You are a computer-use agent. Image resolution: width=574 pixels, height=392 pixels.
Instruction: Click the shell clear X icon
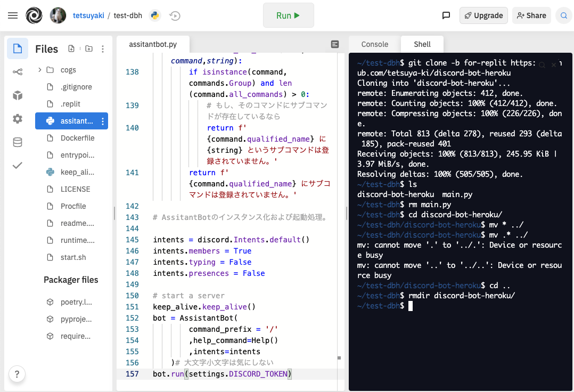coord(554,65)
